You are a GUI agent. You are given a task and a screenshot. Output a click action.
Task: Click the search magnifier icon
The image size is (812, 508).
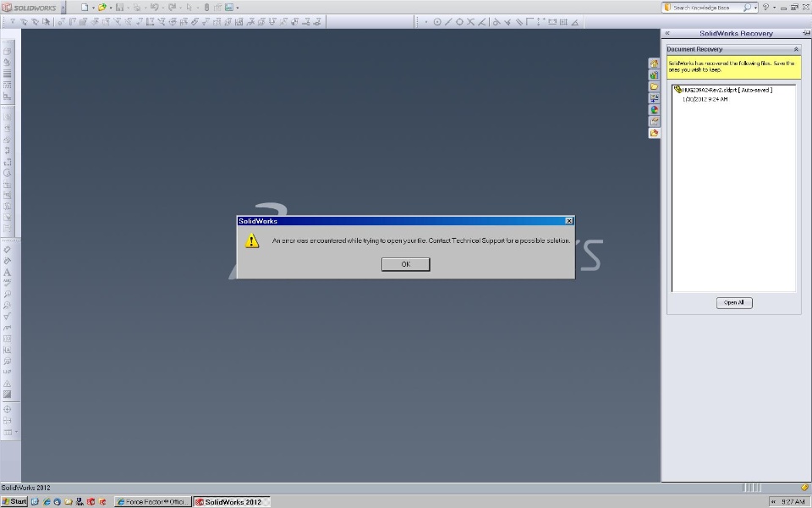point(747,8)
